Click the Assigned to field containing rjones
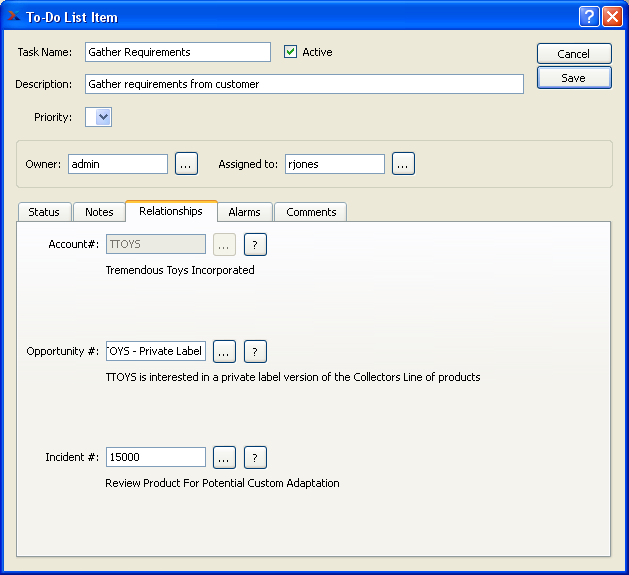The width and height of the screenshot is (629, 575). 335,164
